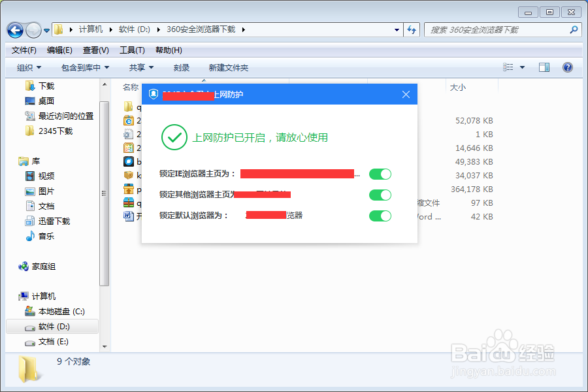Click the navigation pane scroll up arrow
588x392 pixels.
click(x=105, y=84)
